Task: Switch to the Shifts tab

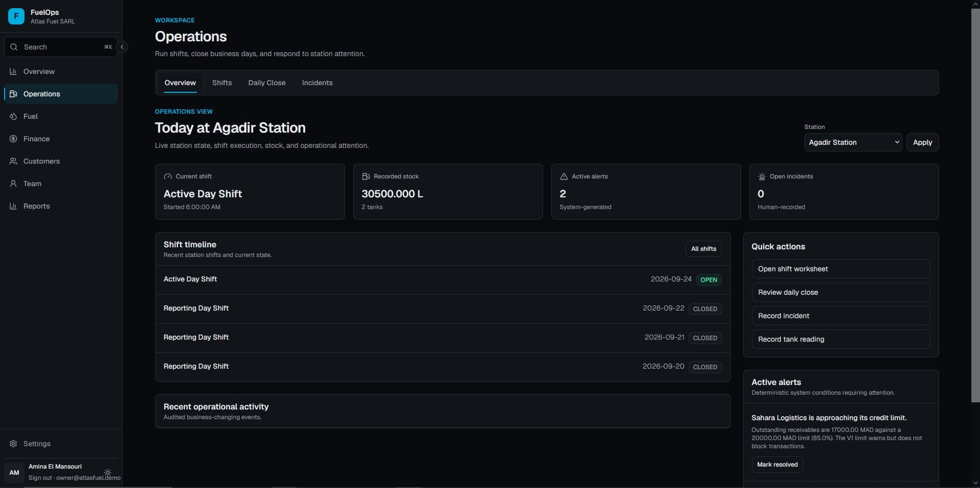Action: tap(222, 83)
